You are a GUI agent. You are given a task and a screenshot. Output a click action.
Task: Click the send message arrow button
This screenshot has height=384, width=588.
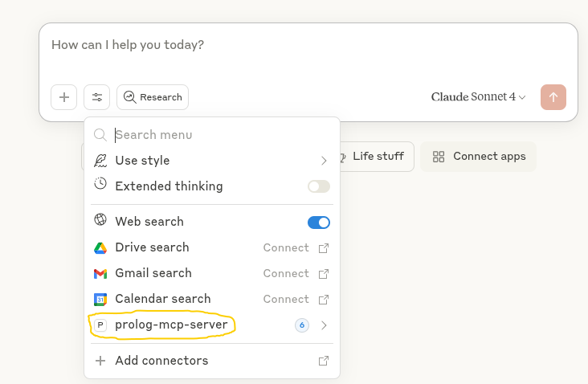[x=553, y=97]
